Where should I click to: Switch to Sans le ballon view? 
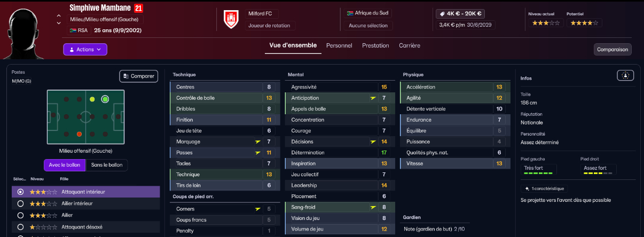107,165
